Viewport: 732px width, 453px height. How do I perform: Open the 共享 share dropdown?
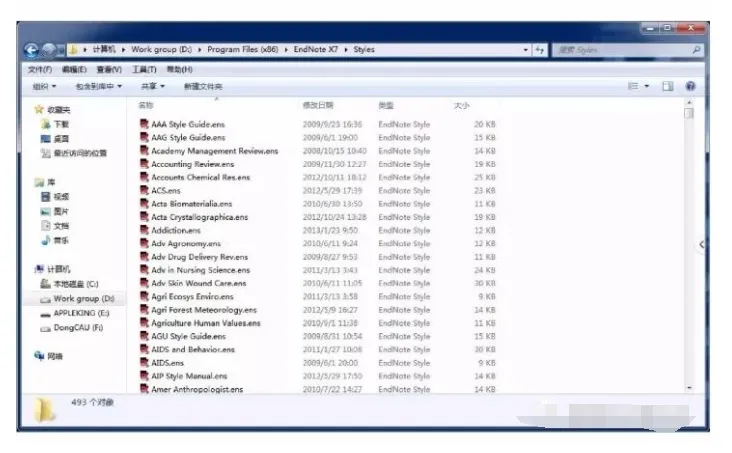pos(152,87)
